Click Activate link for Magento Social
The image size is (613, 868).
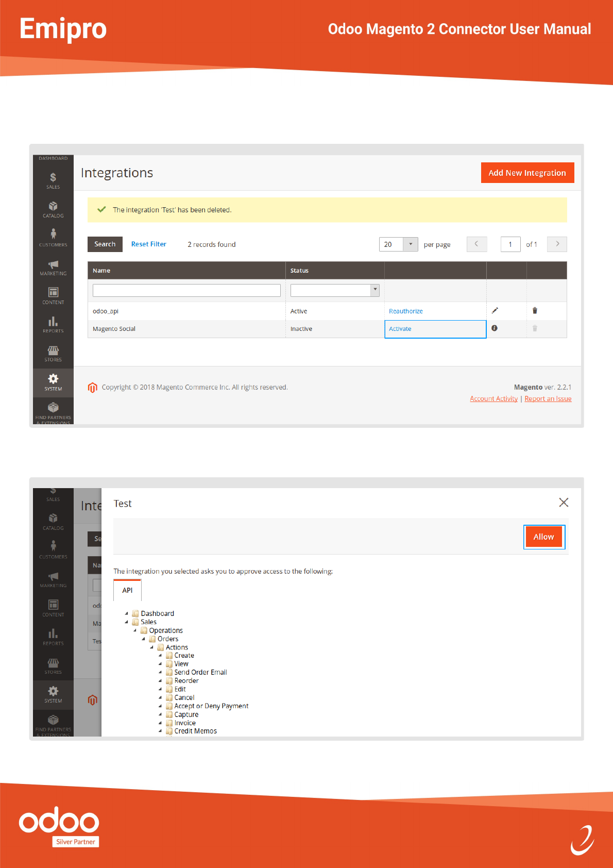(x=400, y=329)
